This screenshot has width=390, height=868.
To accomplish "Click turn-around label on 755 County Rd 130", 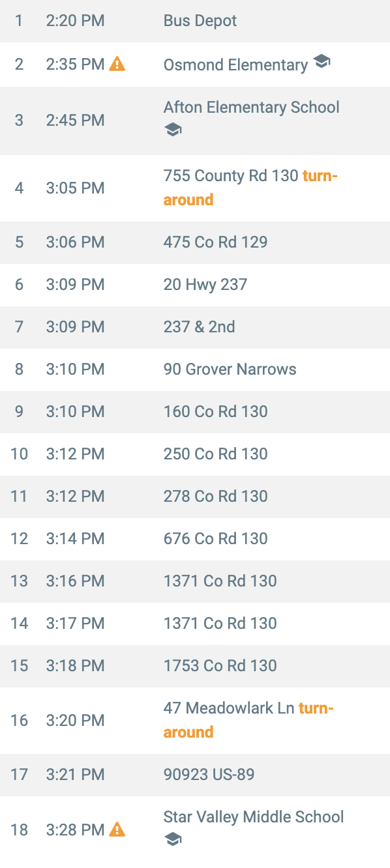I will click(250, 188).
